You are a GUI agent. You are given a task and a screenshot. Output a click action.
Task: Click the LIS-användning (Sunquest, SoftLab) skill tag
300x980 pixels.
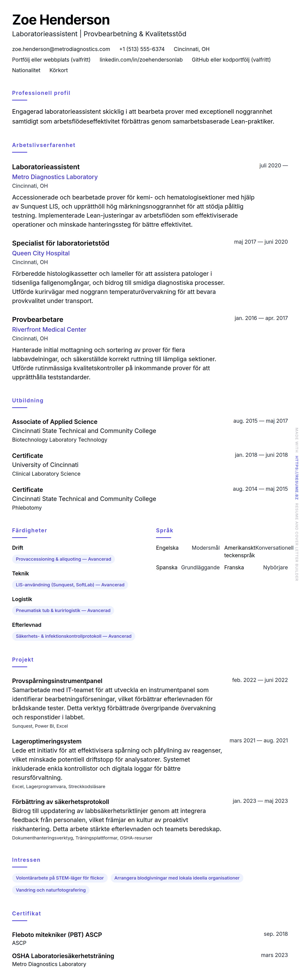tap(70, 585)
